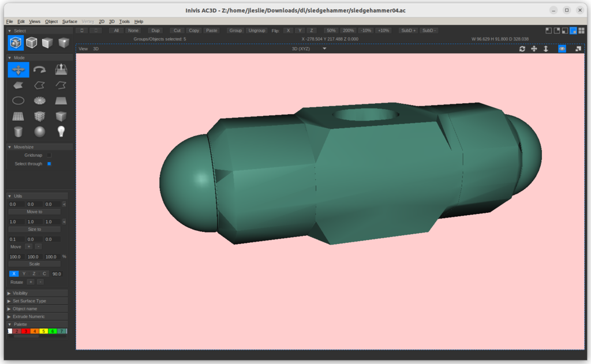Choose the Extrude mode icon
Viewport: 591px width, 364px height.
click(61, 70)
